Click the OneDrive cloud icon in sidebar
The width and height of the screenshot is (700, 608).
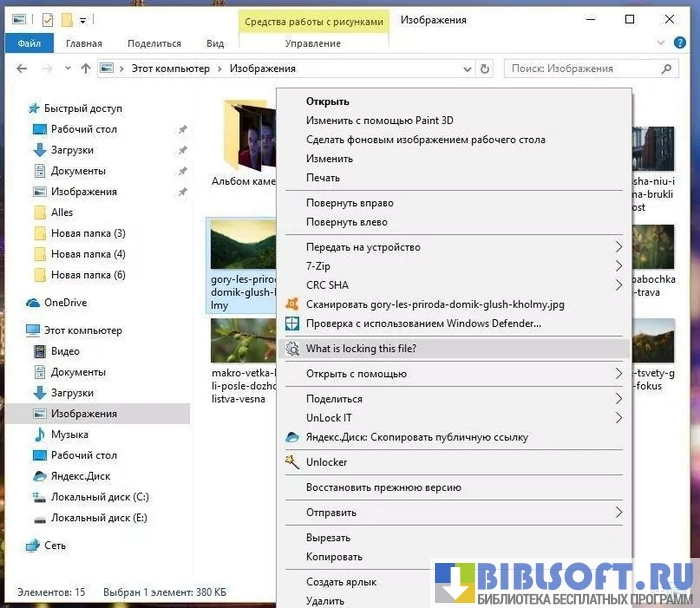click(x=33, y=303)
